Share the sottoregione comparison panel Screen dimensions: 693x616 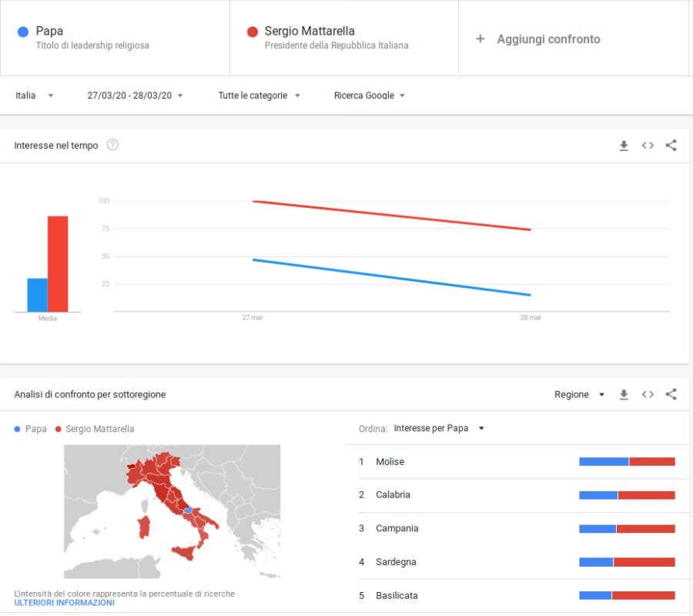tap(671, 394)
